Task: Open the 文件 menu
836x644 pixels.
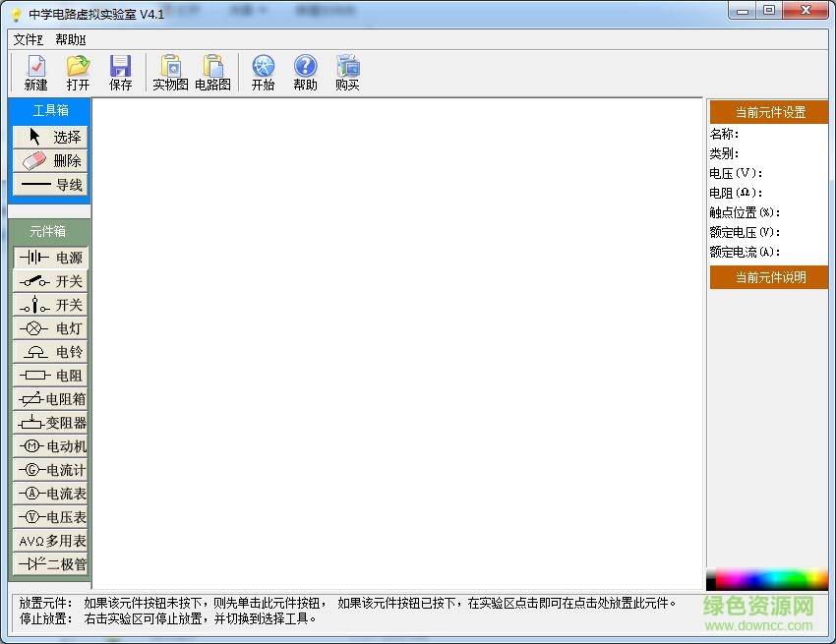Action: (28, 39)
